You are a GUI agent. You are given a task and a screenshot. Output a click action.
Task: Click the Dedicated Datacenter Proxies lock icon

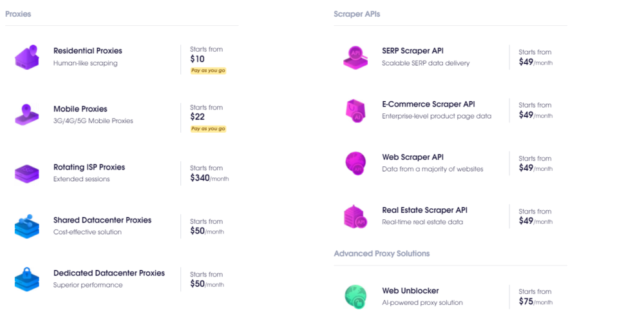point(27,279)
